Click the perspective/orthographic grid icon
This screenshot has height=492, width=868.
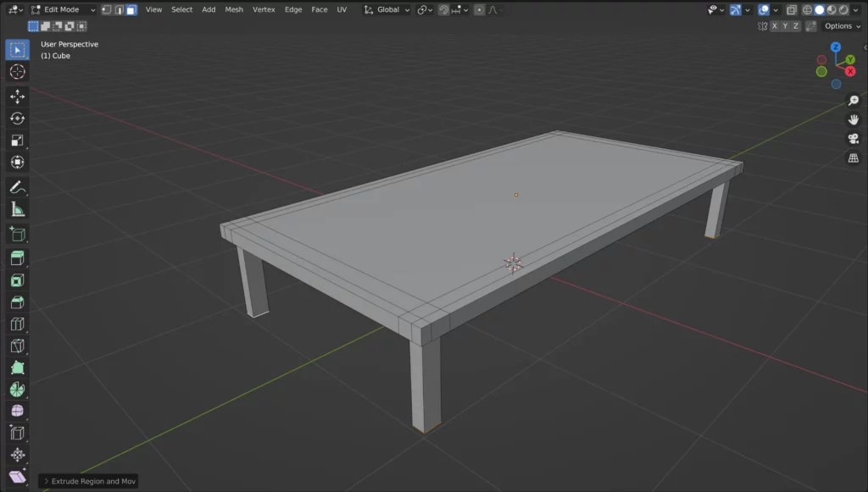(854, 158)
